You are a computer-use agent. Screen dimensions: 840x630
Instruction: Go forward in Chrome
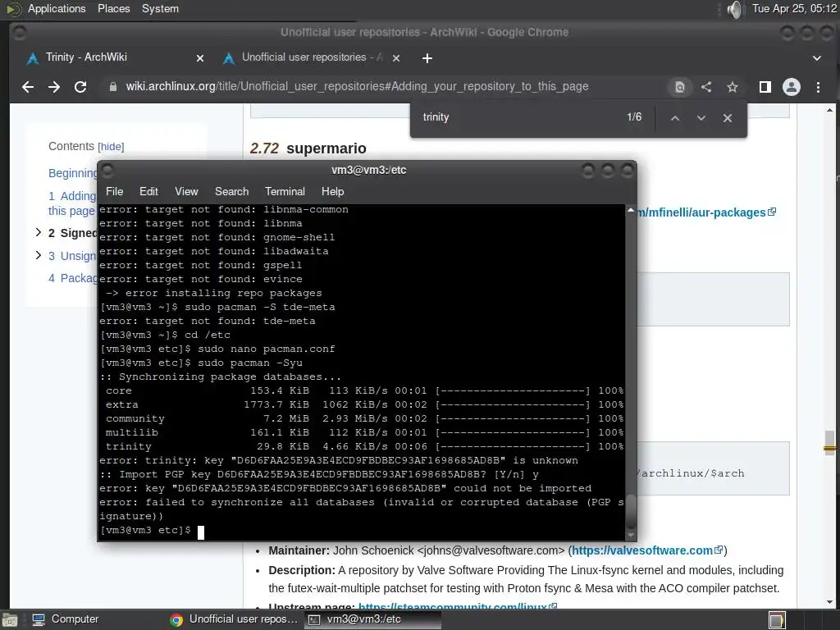(x=54, y=87)
